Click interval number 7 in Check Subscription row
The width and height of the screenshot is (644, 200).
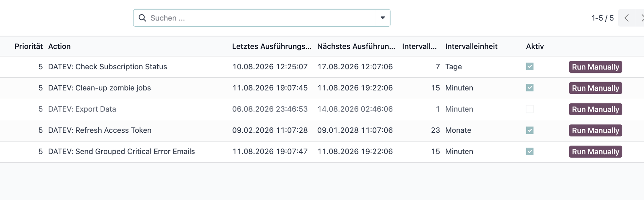coord(438,67)
